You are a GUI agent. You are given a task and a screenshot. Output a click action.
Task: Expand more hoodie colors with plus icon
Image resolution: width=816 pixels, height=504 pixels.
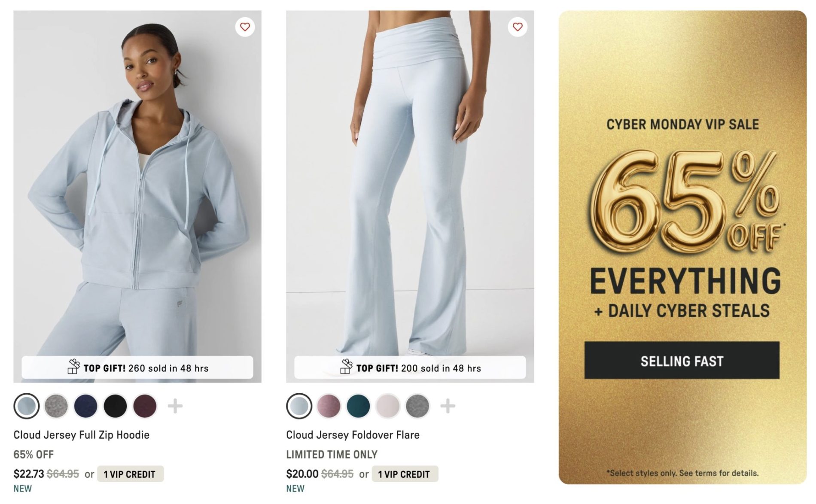pyautogui.click(x=175, y=406)
